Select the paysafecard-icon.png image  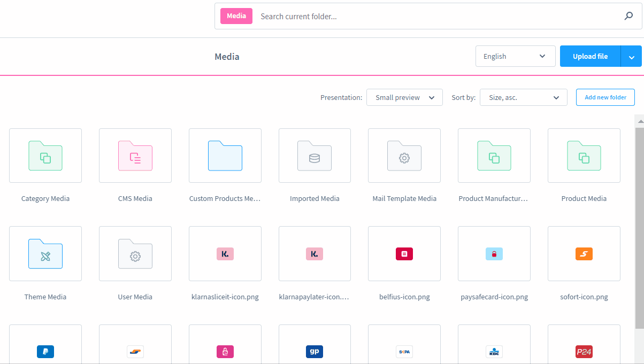494,254
